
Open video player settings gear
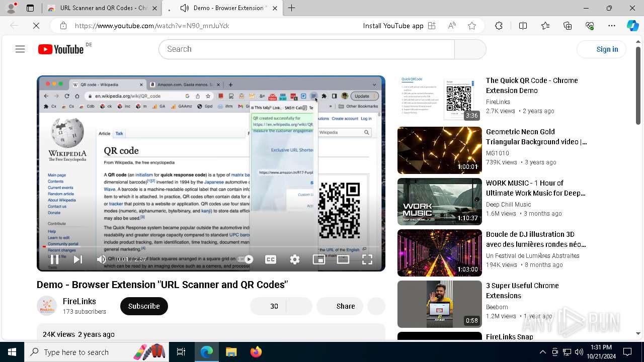click(x=295, y=259)
